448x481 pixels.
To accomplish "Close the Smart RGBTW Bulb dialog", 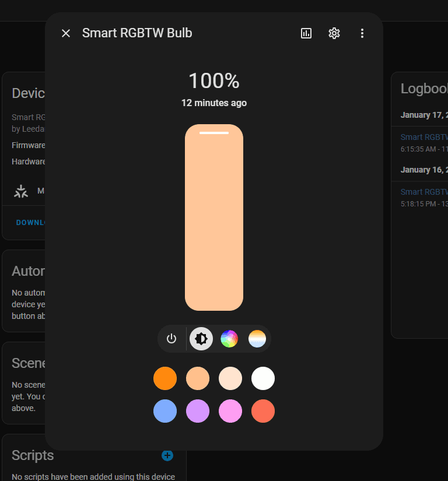I will [66, 33].
